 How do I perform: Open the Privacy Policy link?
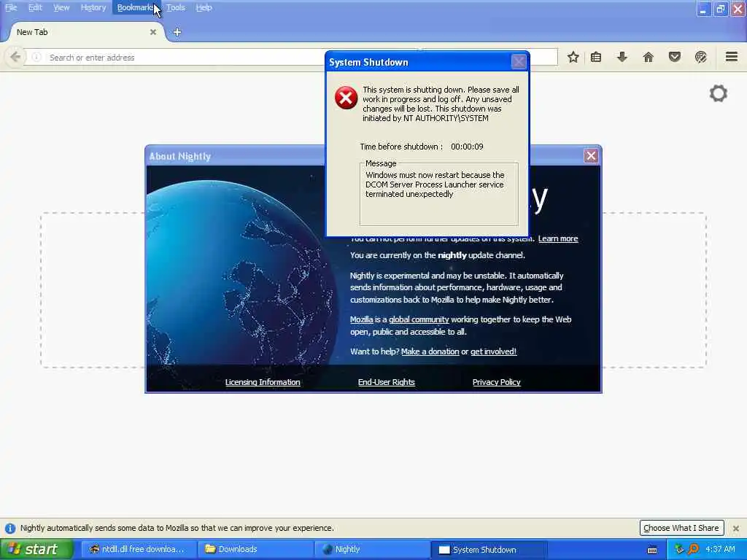tap(496, 382)
